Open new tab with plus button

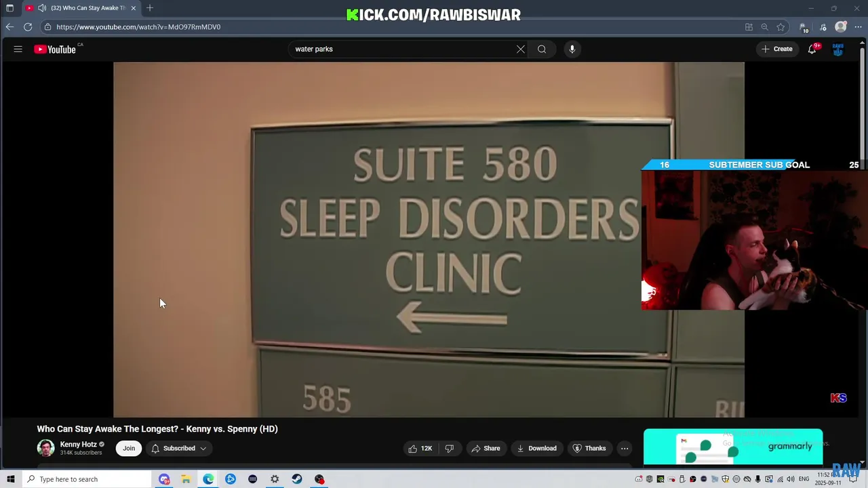tap(150, 8)
